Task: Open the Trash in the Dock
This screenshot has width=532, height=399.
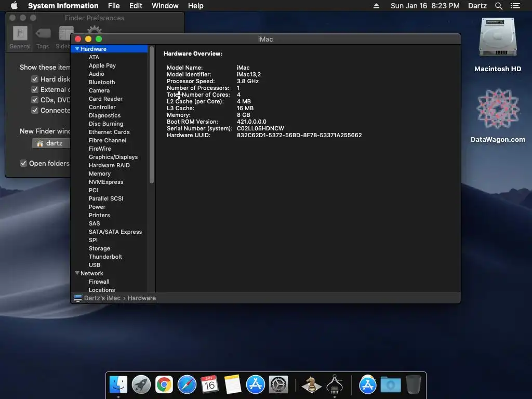Action: pyautogui.click(x=414, y=385)
